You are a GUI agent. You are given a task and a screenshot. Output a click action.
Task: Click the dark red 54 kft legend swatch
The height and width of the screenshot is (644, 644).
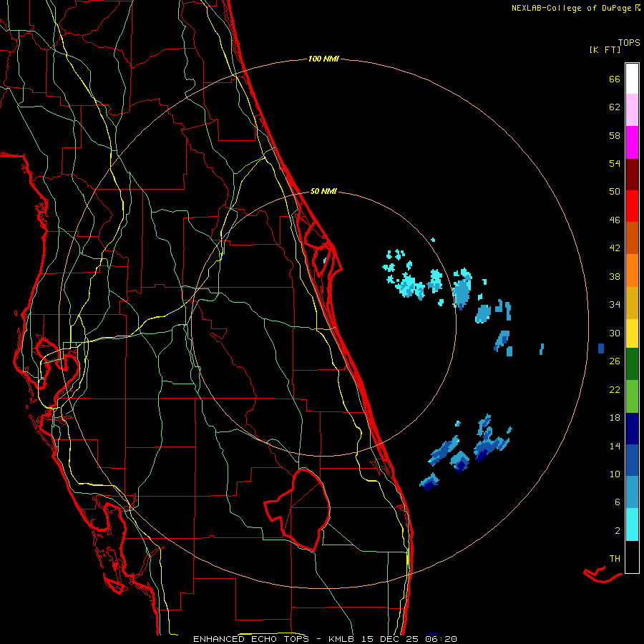point(632,174)
